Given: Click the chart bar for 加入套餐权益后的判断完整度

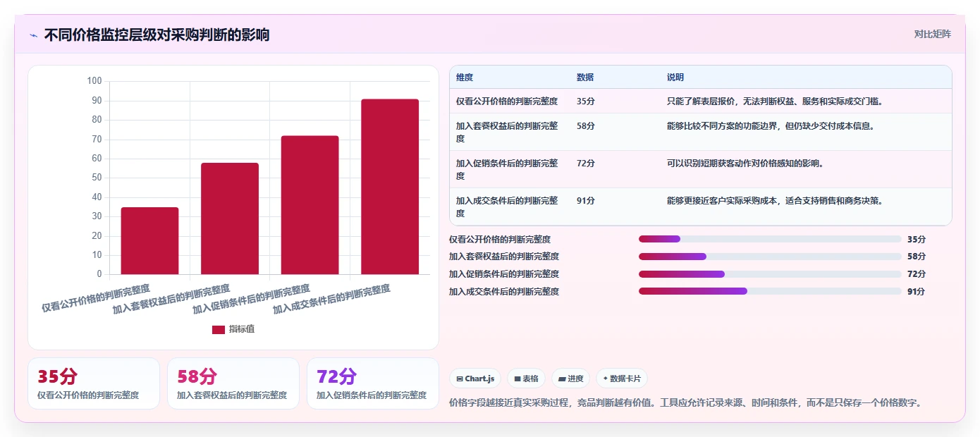Looking at the screenshot, I should (230, 218).
